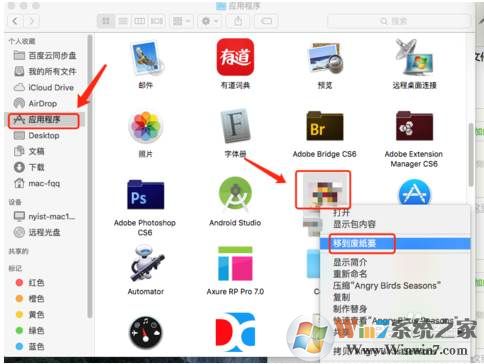
Task: Select nyist-mac1 device in the sidebar
Action: [44, 217]
